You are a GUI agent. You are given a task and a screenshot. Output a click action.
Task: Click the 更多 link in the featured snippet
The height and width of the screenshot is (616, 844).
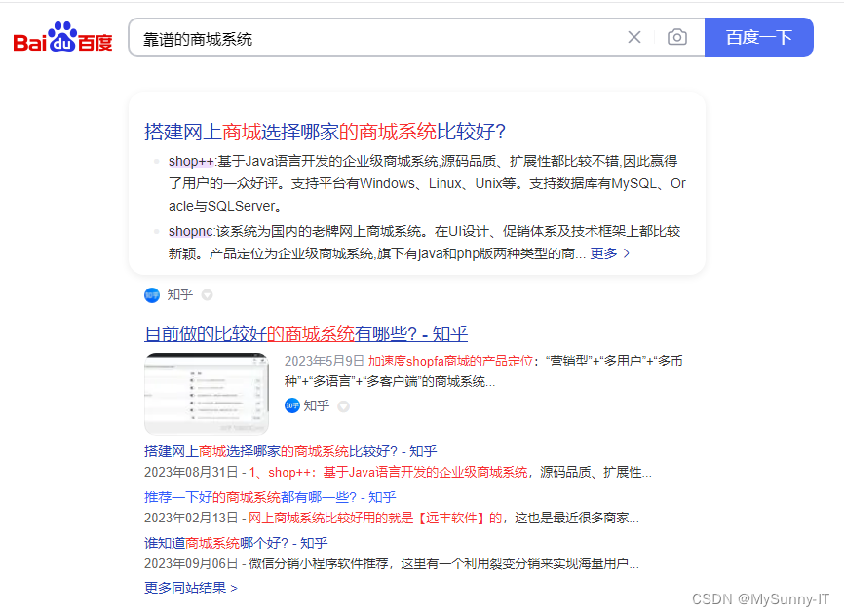pos(603,253)
